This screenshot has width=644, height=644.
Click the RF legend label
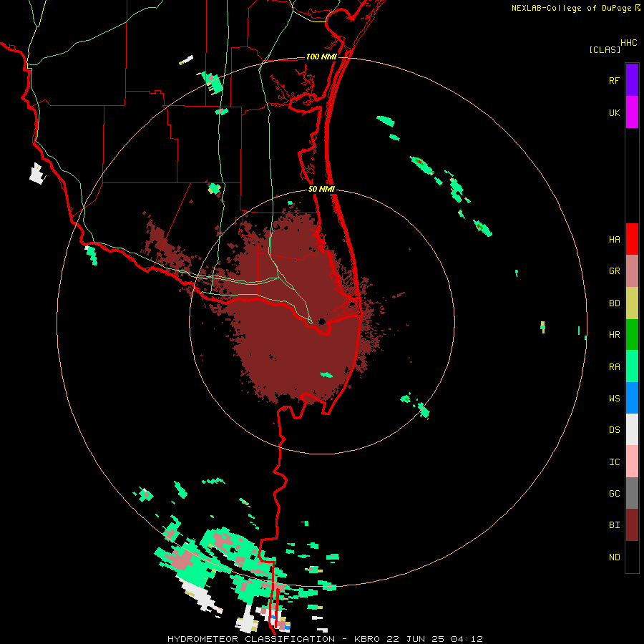(615, 80)
